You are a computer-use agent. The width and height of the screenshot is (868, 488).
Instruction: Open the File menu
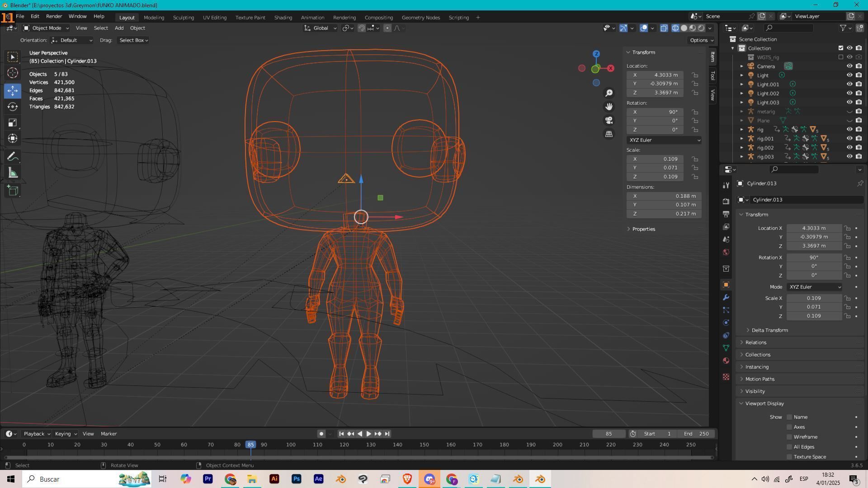pos(20,16)
